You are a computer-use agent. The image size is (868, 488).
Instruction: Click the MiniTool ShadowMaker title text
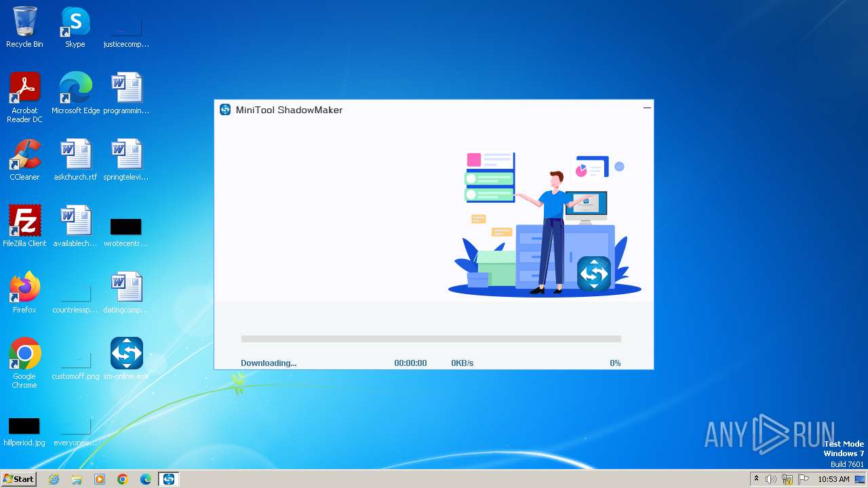[289, 110]
